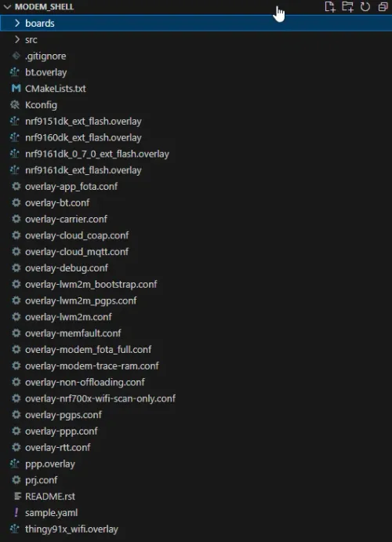Click the README.rst document icon

(17, 497)
